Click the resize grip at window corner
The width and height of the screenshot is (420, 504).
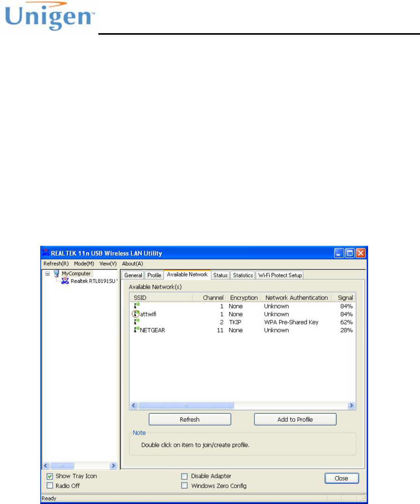point(363,499)
